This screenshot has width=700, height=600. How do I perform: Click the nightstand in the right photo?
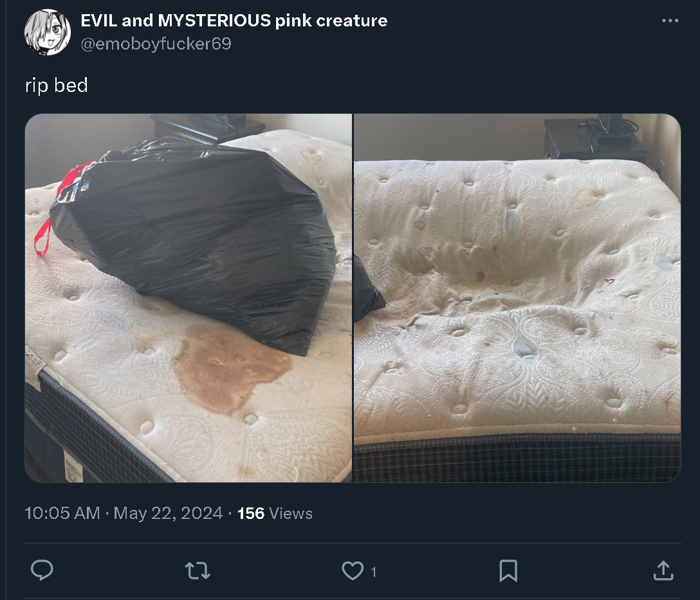(594, 138)
